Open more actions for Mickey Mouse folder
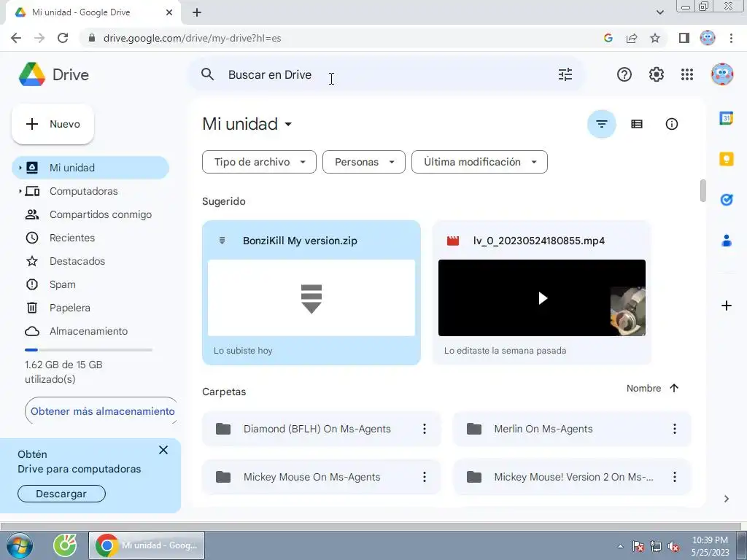This screenshot has height=560, width=747. (424, 477)
